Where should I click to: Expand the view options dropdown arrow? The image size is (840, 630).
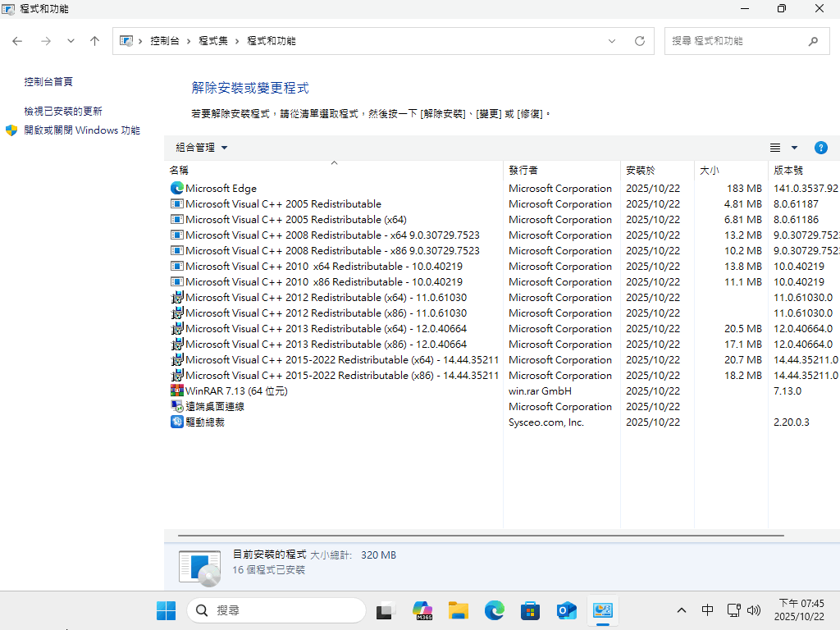pyautogui.click(x=794, y=148)
